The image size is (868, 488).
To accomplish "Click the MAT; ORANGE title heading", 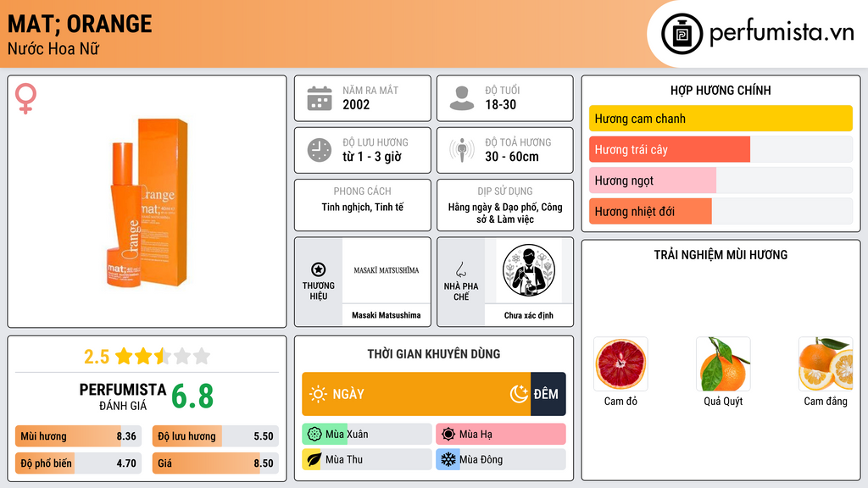I will coord(80,25).
